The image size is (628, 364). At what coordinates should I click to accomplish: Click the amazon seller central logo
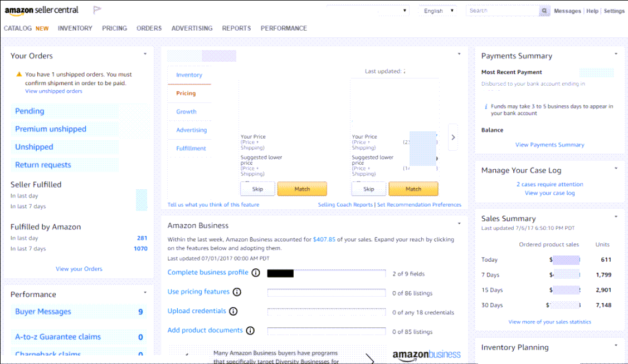tap(41, 11)
